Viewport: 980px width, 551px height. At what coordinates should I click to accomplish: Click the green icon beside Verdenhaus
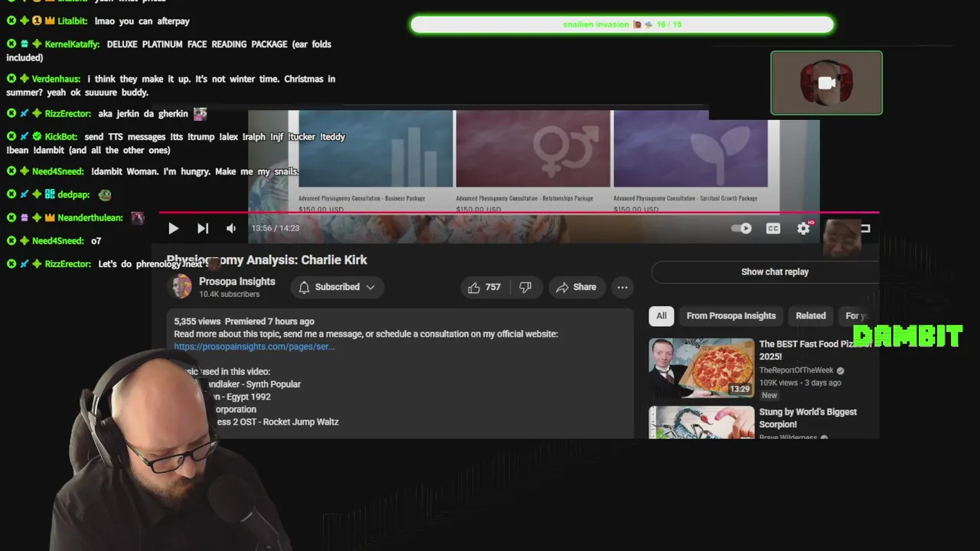point(24,79)
